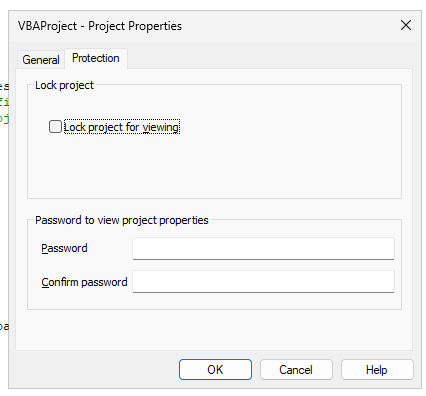Switch to the General tab
The width and height of the screenshot is (426, 396).
[x=41, y=60]
